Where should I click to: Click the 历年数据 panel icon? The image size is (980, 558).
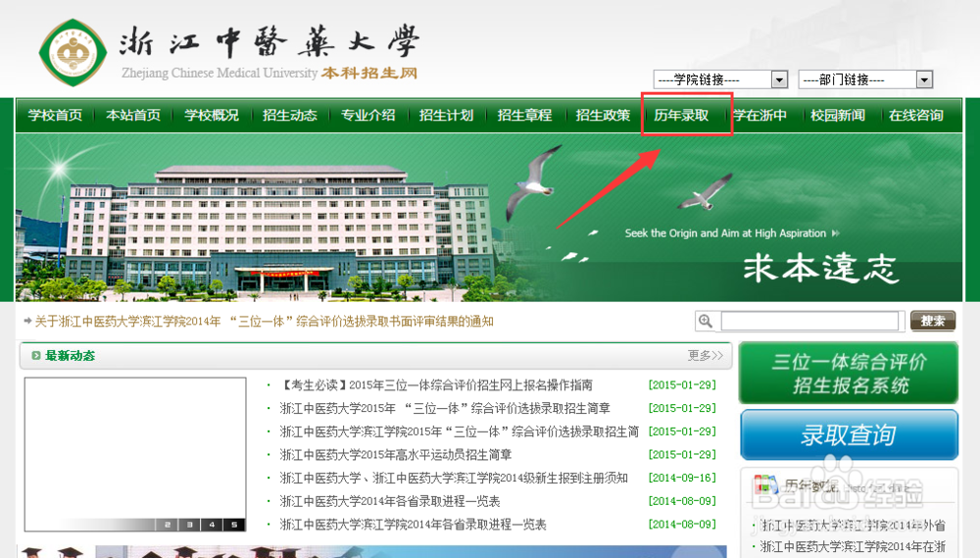pyautogui.click(x=766, y=484)
